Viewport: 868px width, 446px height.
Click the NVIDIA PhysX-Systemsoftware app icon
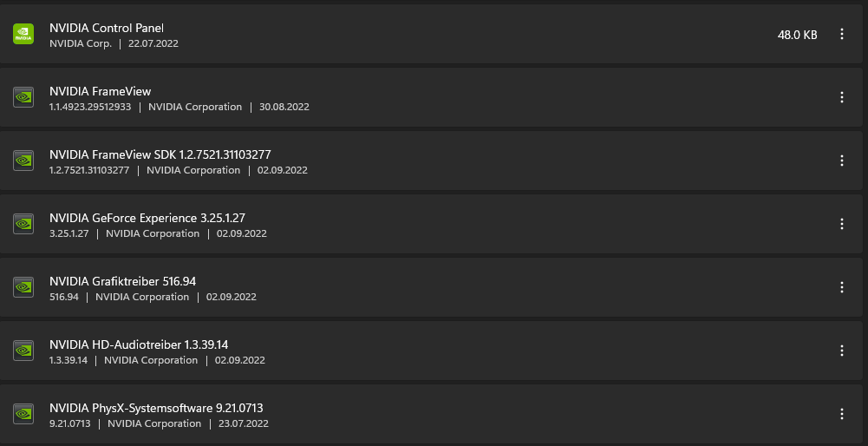pyautogui.click(x=23, y=414)
